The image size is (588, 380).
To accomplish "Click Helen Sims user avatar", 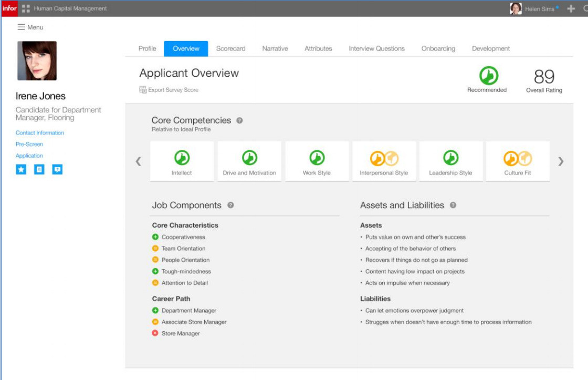I will pos(516,8).
